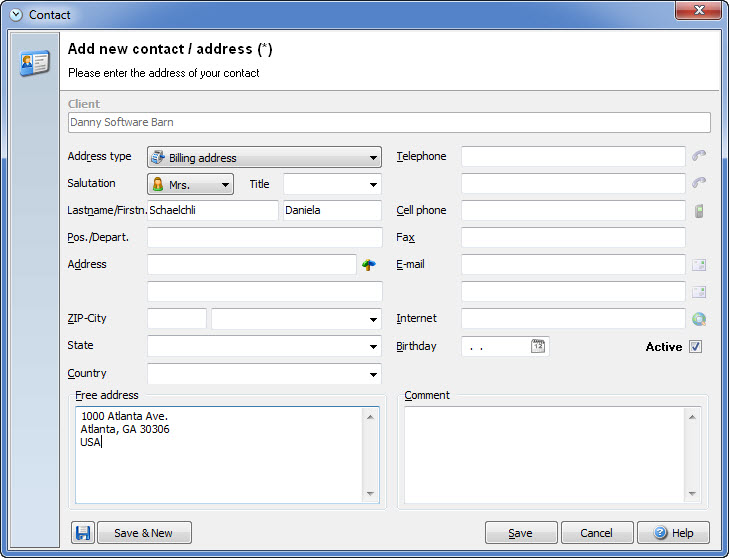Click the floppy disk save icon

pyautogui.click(x=83, y=532)
